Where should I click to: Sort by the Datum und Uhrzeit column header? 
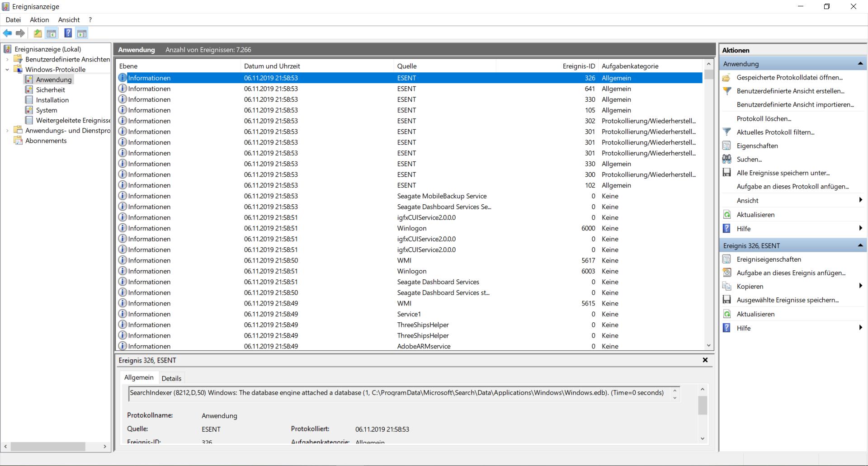[317, 66]
